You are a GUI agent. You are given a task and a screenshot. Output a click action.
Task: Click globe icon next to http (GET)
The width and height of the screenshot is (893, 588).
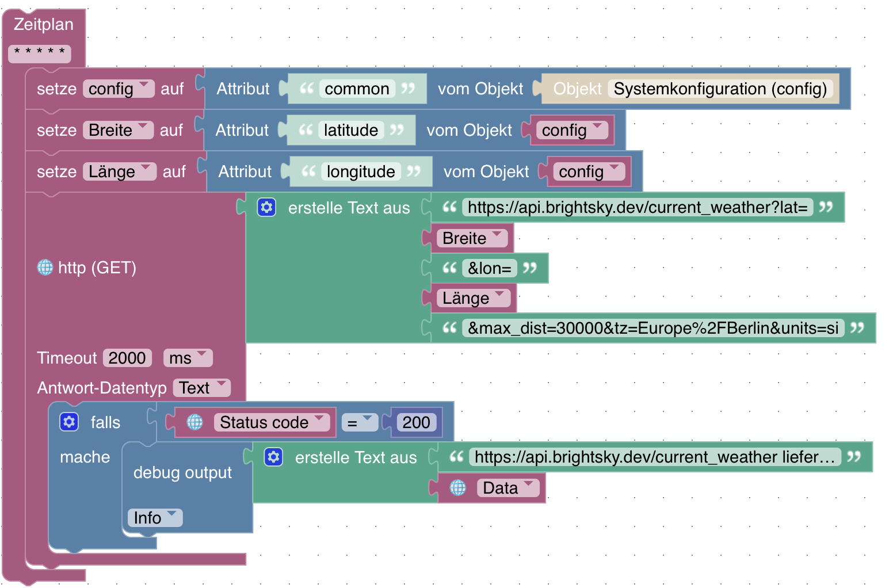pos(45,267)
